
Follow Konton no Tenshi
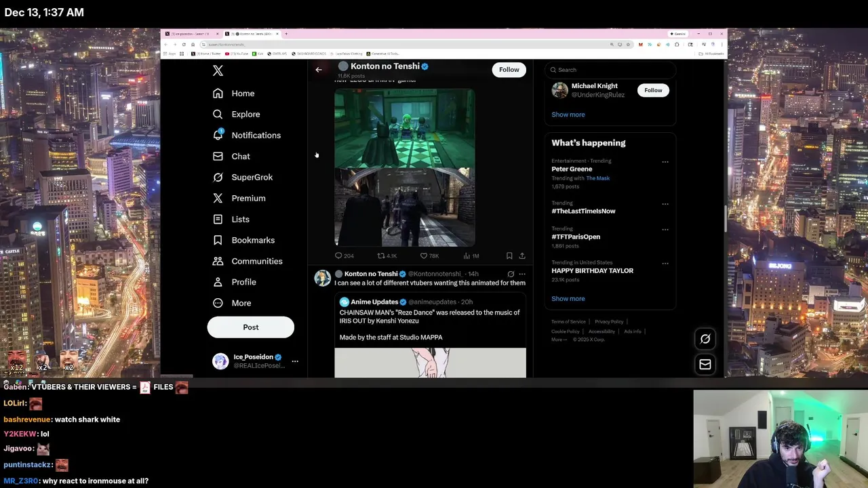[509, 70]
